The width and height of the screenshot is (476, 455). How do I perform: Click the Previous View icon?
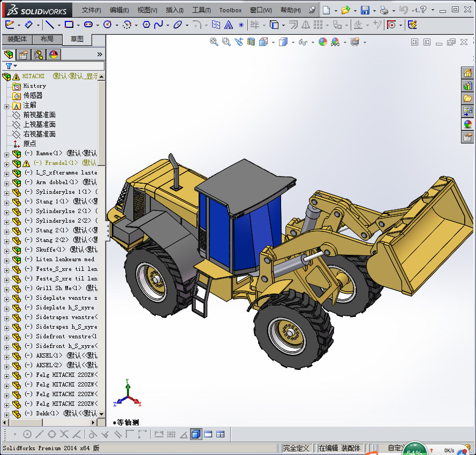pyautogui.click(x=239, y=42)
